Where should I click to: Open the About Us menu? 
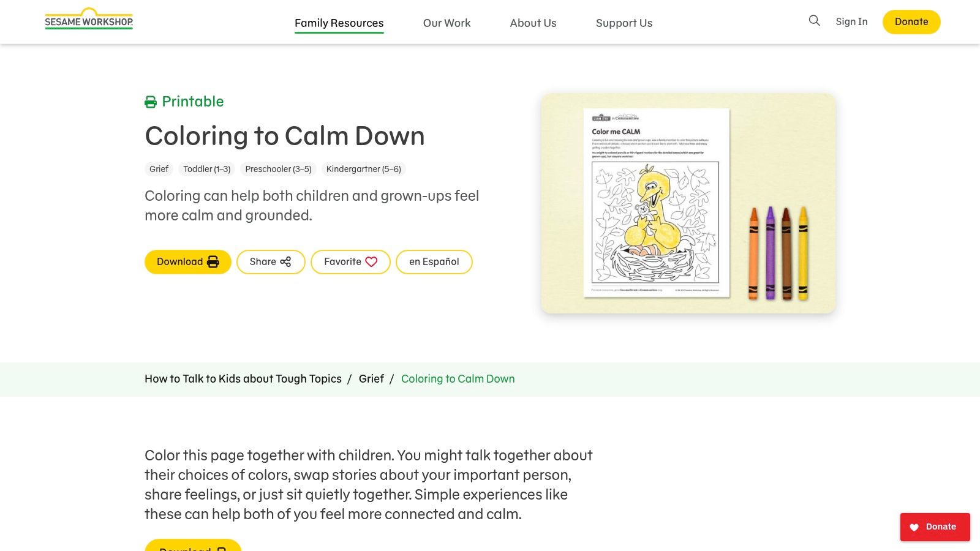pos(533,23)
